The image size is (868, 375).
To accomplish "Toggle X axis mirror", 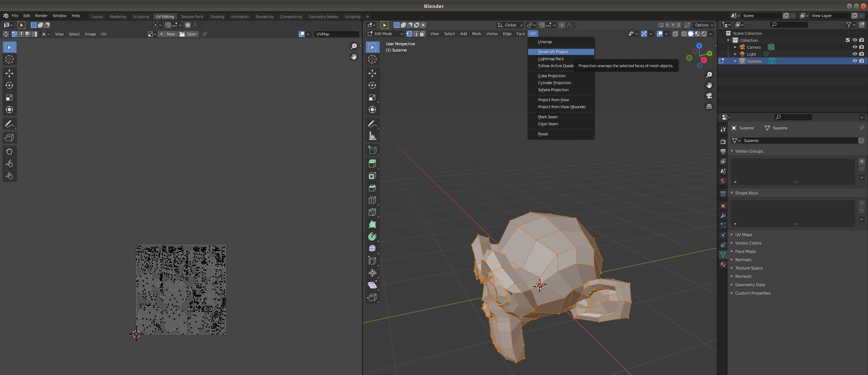I will [x=667, y=25].
